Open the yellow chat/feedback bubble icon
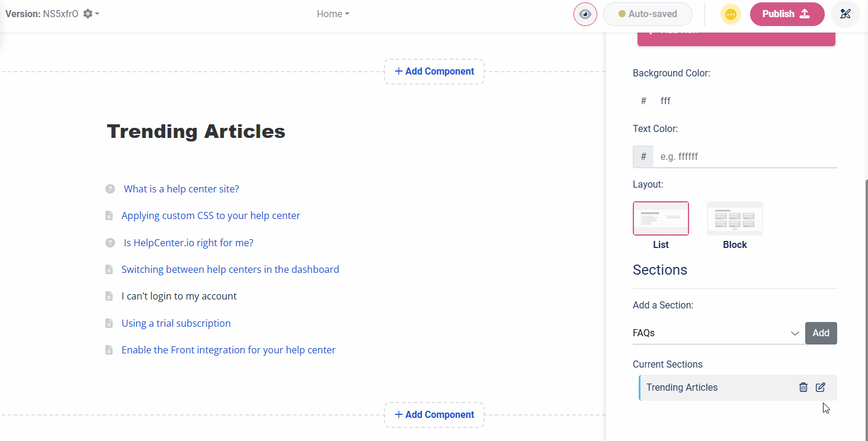 (731, 14)
